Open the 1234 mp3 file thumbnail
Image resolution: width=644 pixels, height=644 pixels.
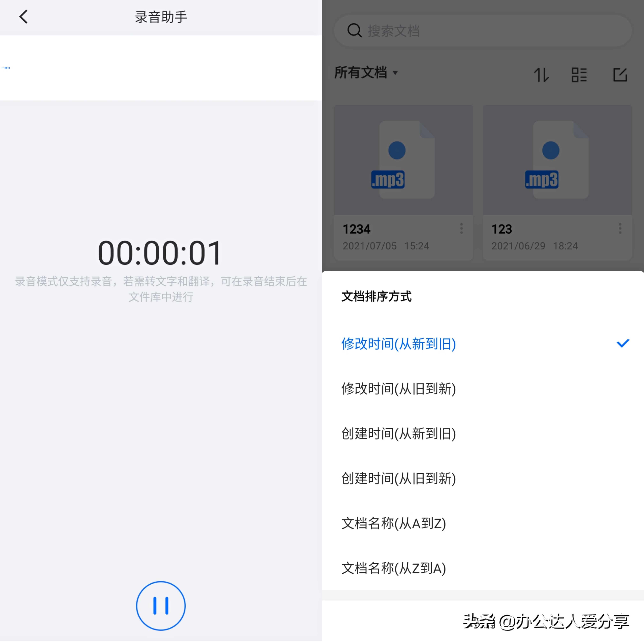pos(403,160)
